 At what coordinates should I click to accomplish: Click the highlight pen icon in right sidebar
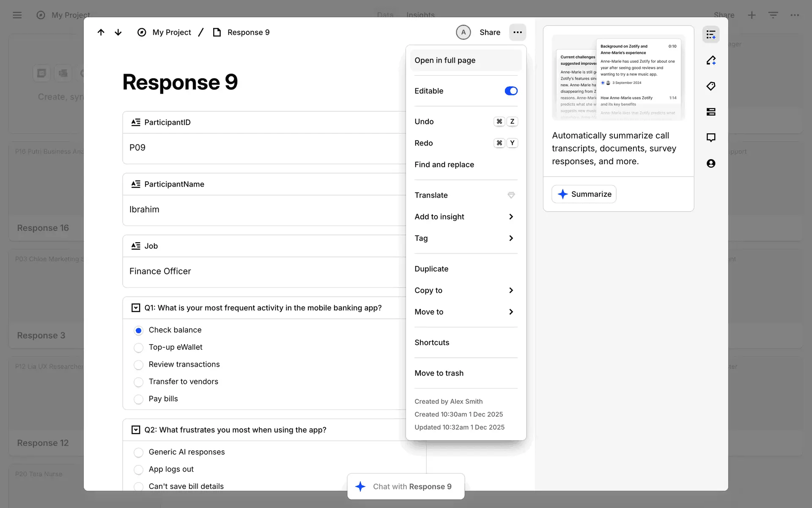[711, 61]
